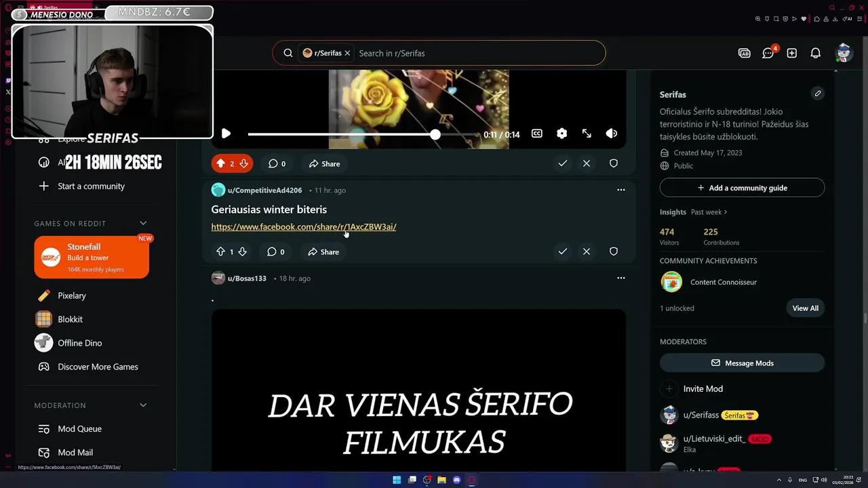Viewport: 868px width, 488px height.
Task: Open moderator u/Lietuviski_edit_ profile
Action: tap(715, 439)
